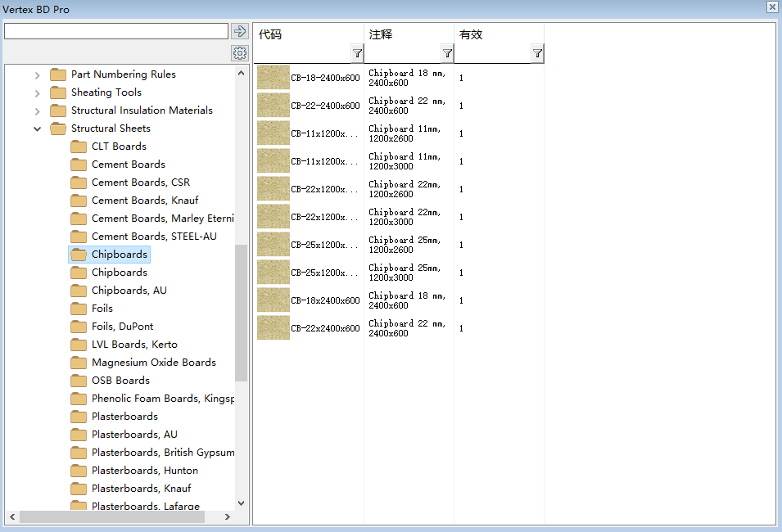Click folder icon next to OSB Boards
Image resolution: width=782 pixels, height=532 pixels.
click(x=79, y=381)
